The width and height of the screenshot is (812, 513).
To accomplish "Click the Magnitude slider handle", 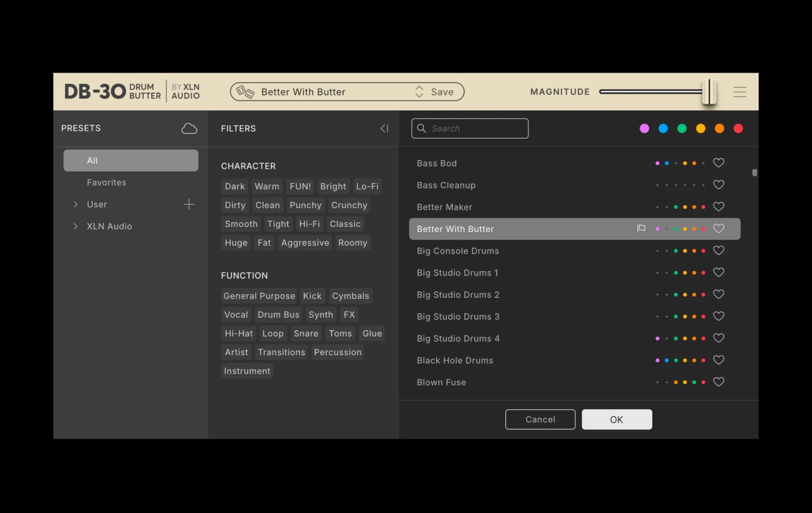I will coord(709,92).
